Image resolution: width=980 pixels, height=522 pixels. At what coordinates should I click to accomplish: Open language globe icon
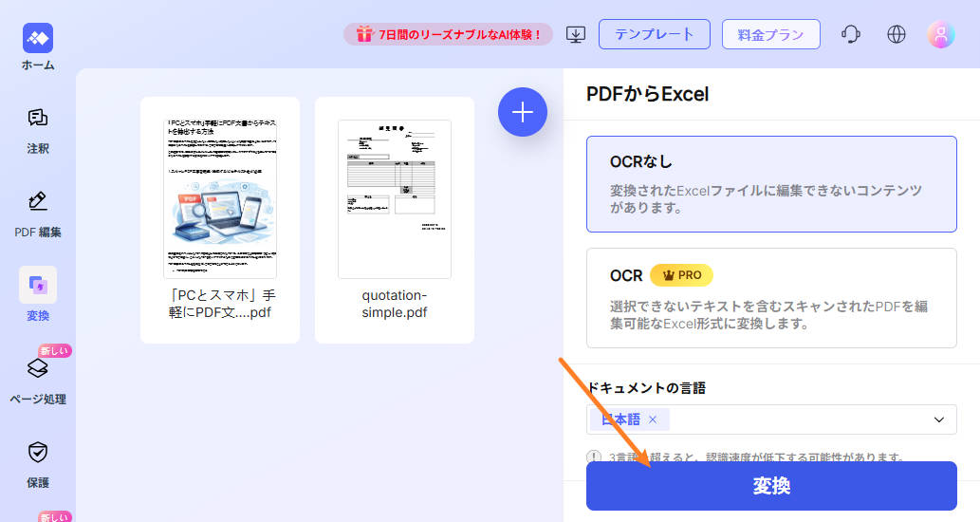pyautogui.click(x=897, y=34)
